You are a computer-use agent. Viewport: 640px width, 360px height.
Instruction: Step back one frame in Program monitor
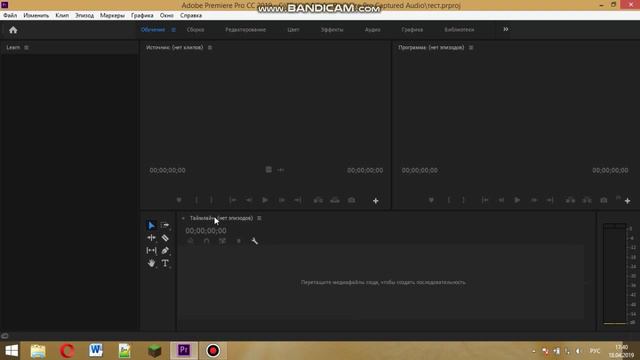[x=501, y=200]
